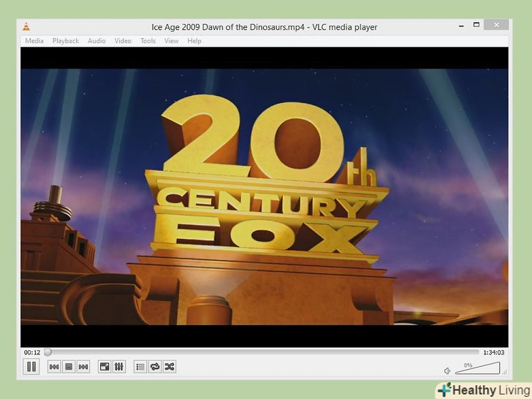Viewport: 532px width, 399px height.
Task: Open the Playback menu
Action: tap(66, 41)
